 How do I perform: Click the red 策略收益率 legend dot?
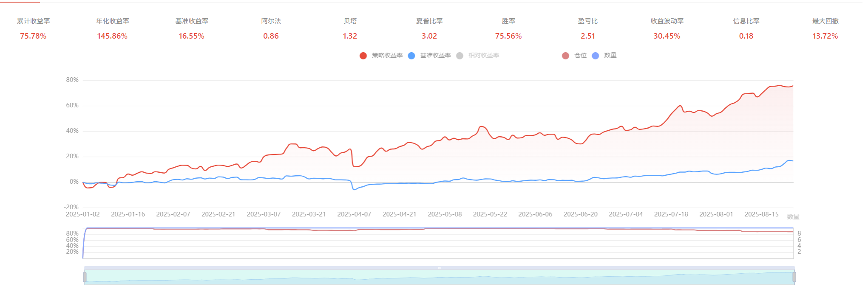coord(363,56)
